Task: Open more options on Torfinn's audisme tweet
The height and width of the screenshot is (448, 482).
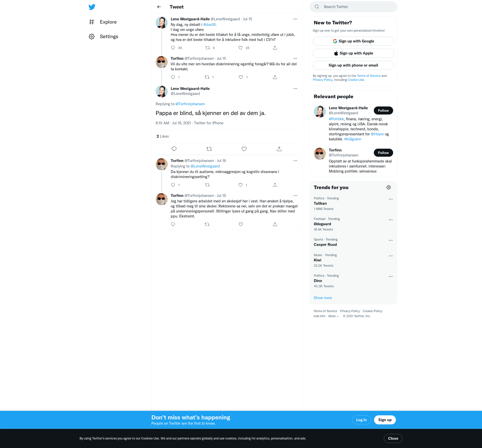Action: (x=295, y=161)
